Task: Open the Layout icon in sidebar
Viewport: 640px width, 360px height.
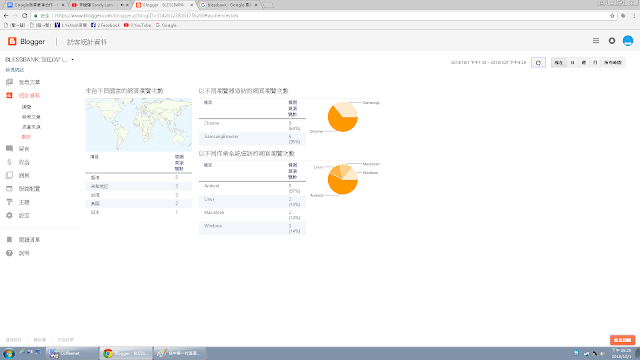Action: (9, 189)
